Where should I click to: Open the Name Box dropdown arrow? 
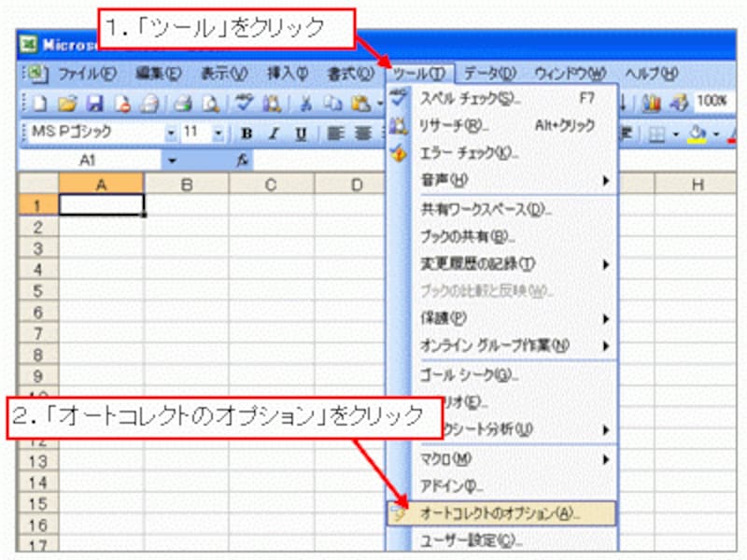[x=172, y=161]
